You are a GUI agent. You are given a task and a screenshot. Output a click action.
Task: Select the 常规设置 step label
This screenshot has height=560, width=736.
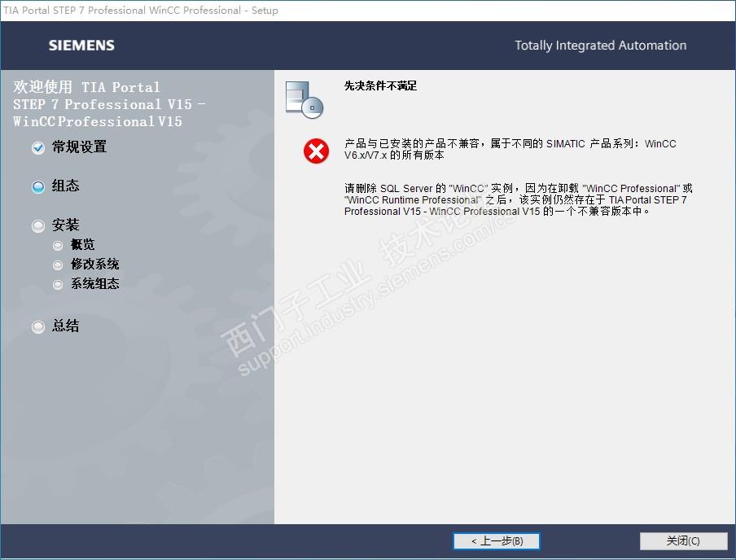pyautogui.click(x=79, y=147)
